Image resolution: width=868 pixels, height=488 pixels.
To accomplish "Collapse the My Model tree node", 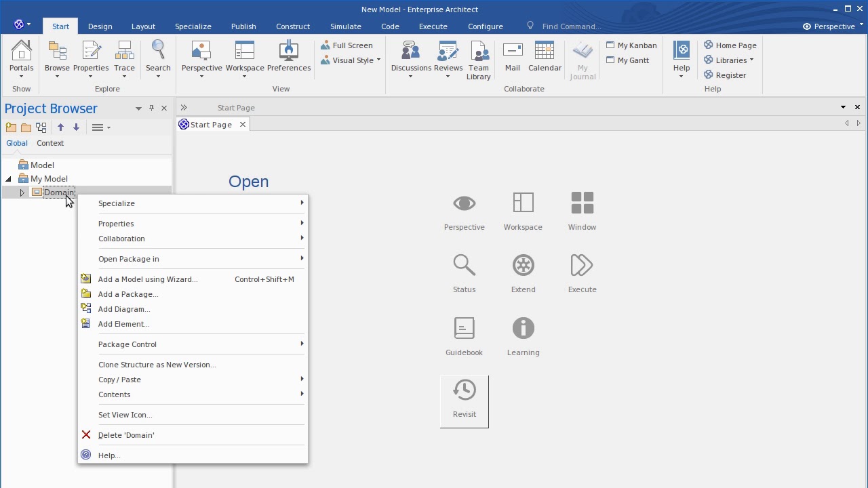I will [x=8, y=179].
